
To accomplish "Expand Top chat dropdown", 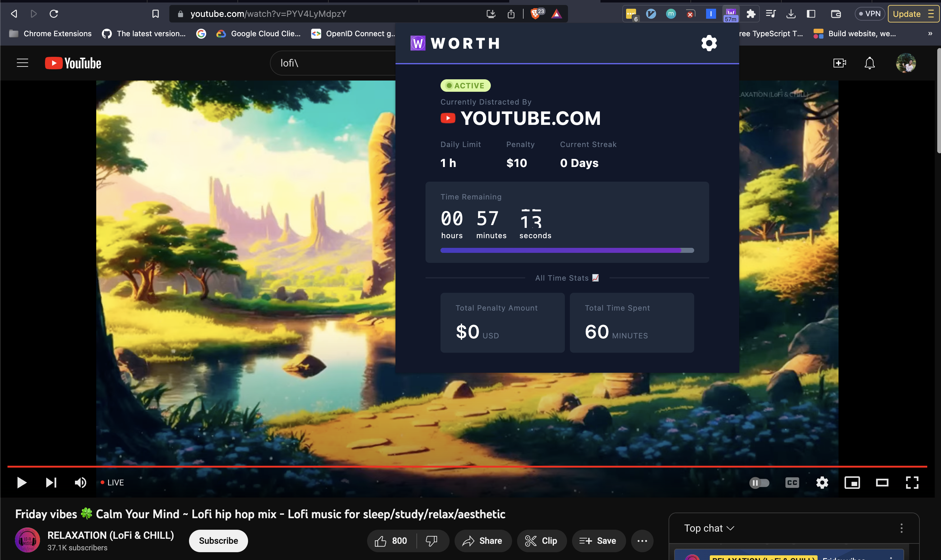I will click(709, 528).
